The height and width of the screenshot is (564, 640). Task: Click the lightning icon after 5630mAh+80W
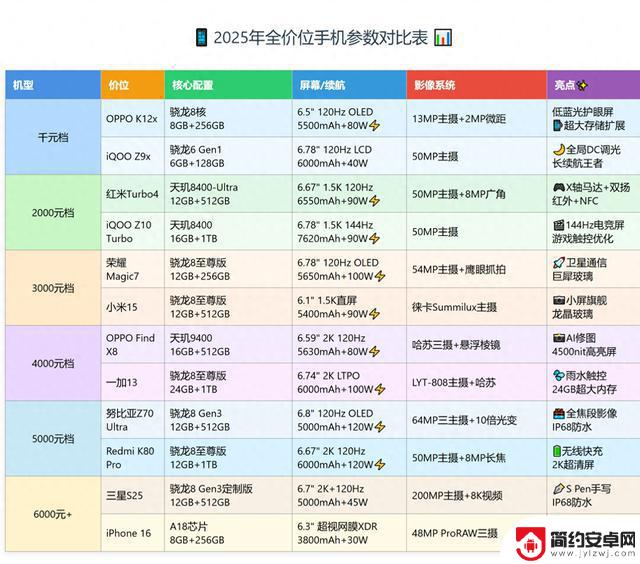[x=375, y=352]
